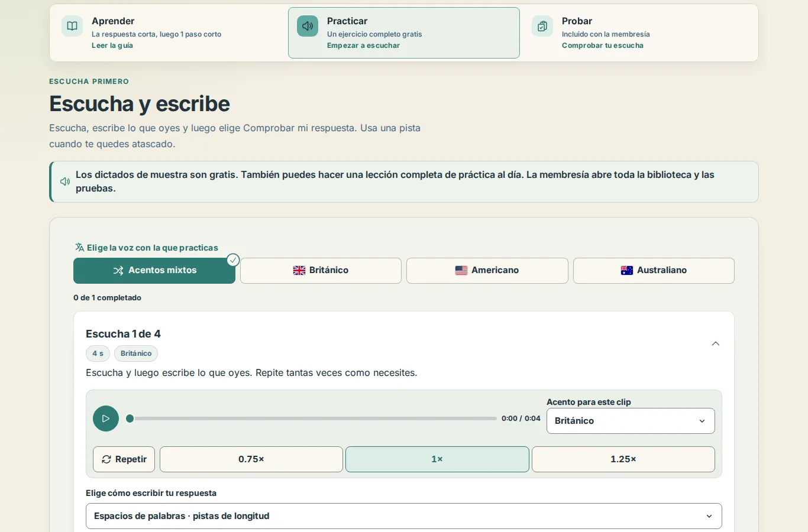The width and height of the screenshot is (808, 532).
Task: Open the answer writing mode dropdown
Action: [x=404, y=516]
